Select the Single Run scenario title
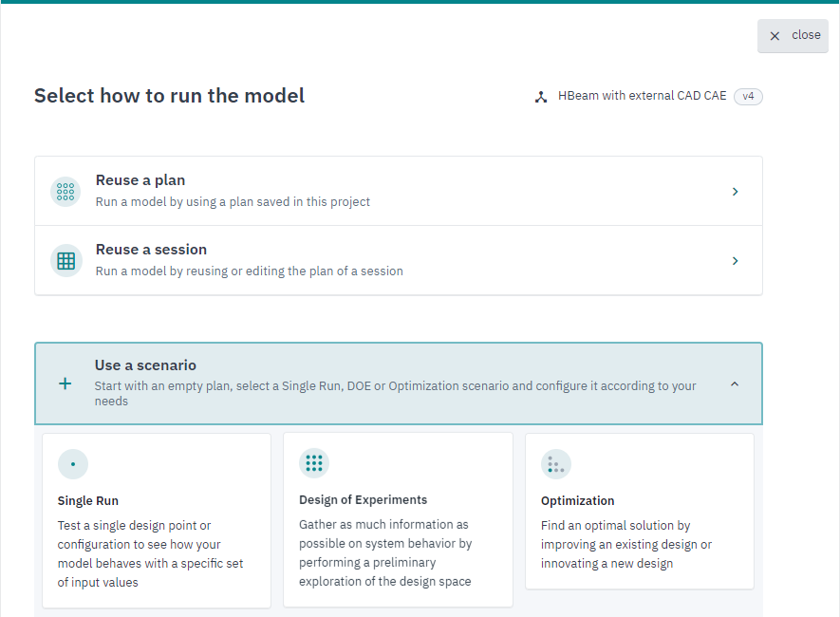This screenshot has width=840, height=617. pos(88,501)
